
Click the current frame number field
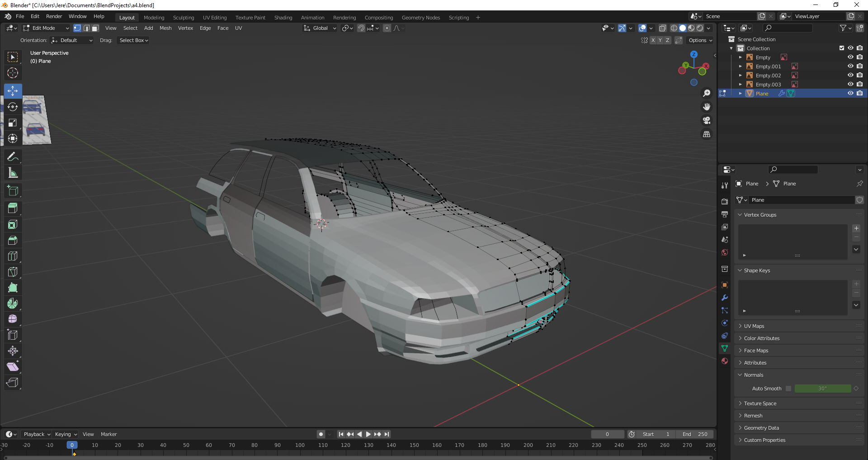click(x=607, y=434)
